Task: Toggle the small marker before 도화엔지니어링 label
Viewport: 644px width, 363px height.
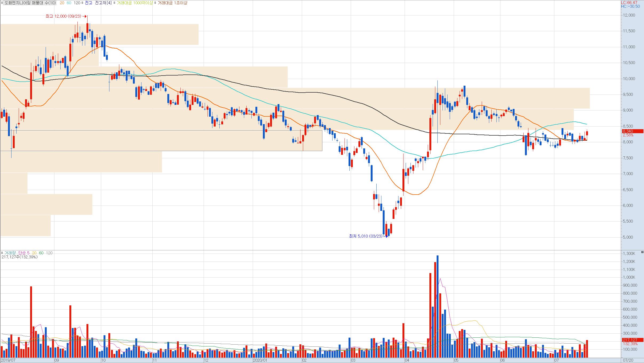Action: (x=2, y=3)
